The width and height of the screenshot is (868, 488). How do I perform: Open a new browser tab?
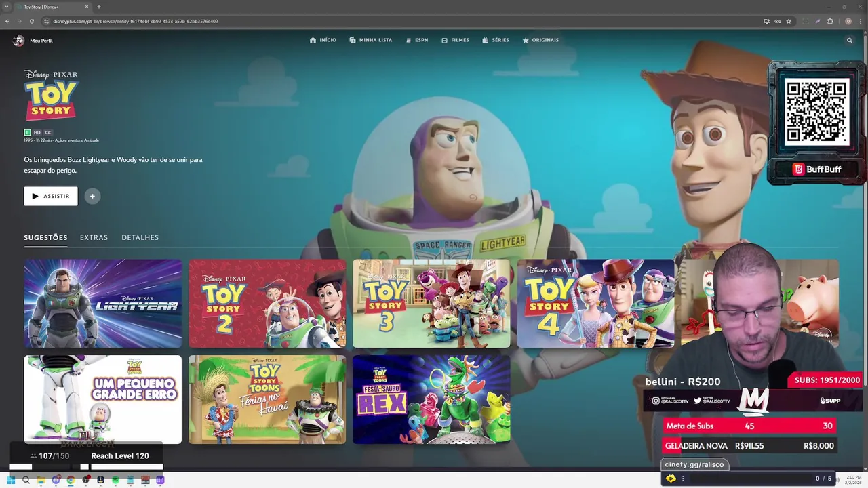click(98, 7)
